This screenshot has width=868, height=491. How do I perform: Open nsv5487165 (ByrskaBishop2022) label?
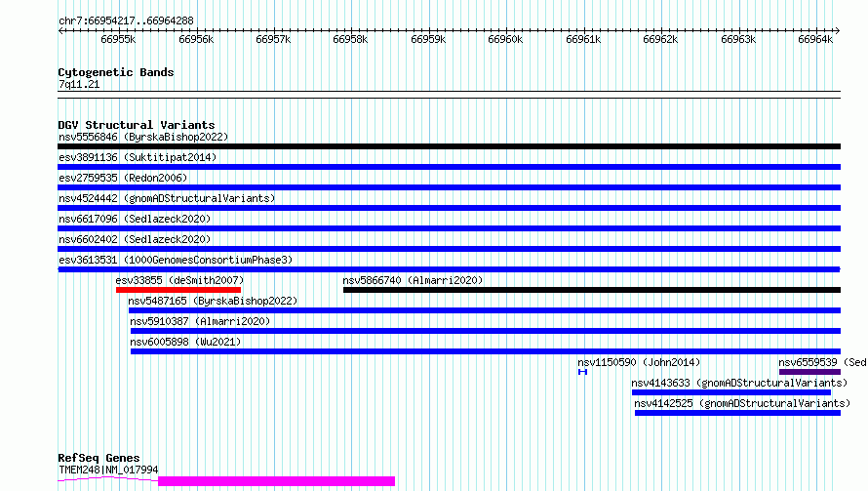[213, 301]
